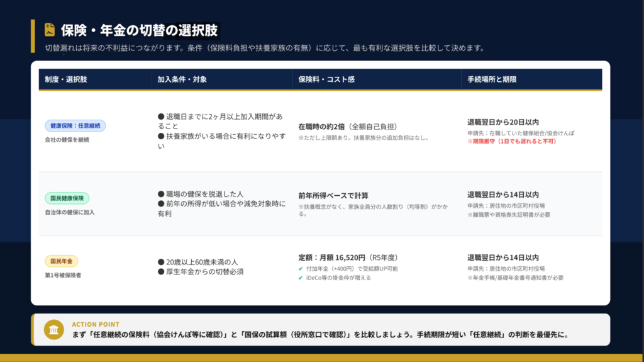The width and height of the screenshot is (644, 362).
Task: Select the green 国民健康保険 badge
Action: click(x=68, y=198)
